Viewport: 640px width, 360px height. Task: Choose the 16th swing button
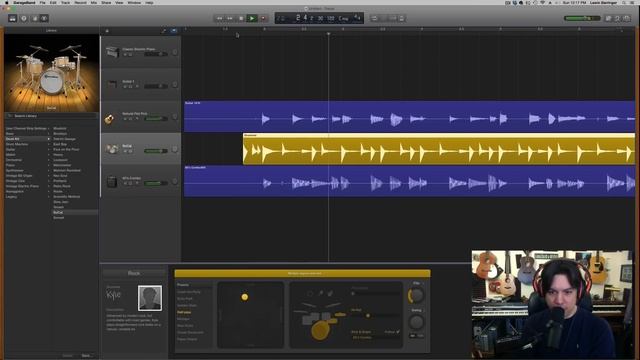click(x=420, y=336)
